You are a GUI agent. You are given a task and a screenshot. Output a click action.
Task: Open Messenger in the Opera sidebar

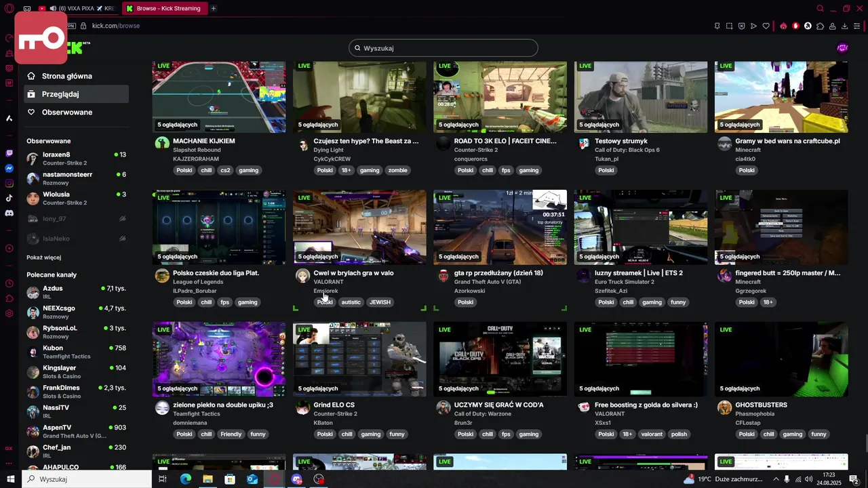(9, 168)
